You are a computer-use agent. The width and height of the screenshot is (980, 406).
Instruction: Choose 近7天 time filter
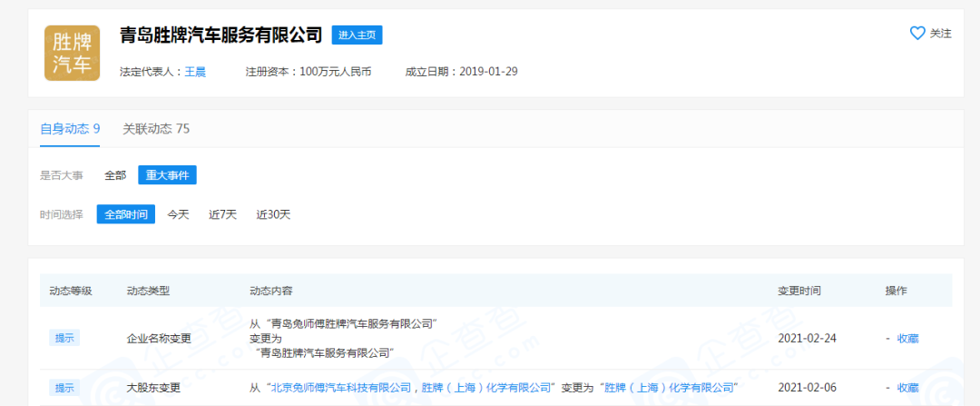(222, 214)
